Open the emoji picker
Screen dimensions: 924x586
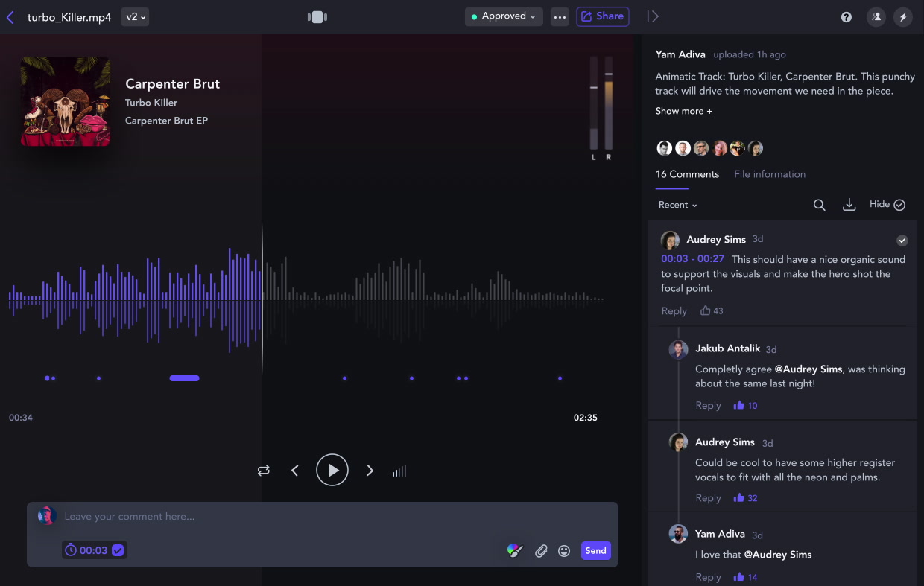[564, 551]
